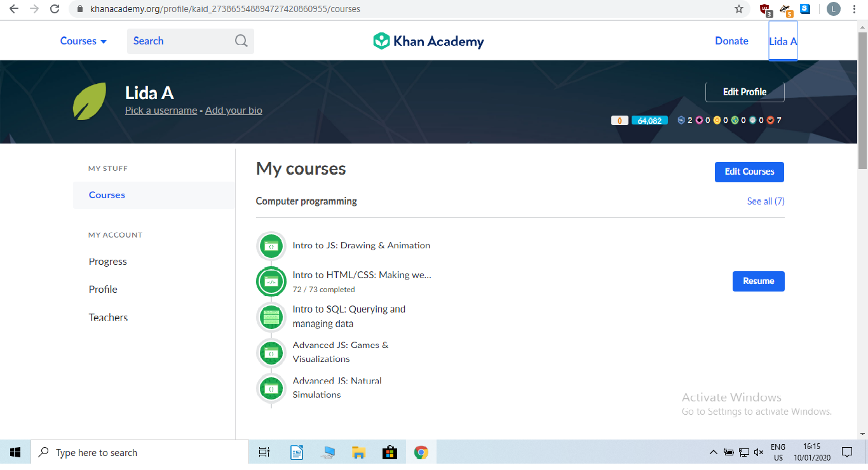Click the pink Moon badge icon
868x470 pixels.
pos(699,120)
